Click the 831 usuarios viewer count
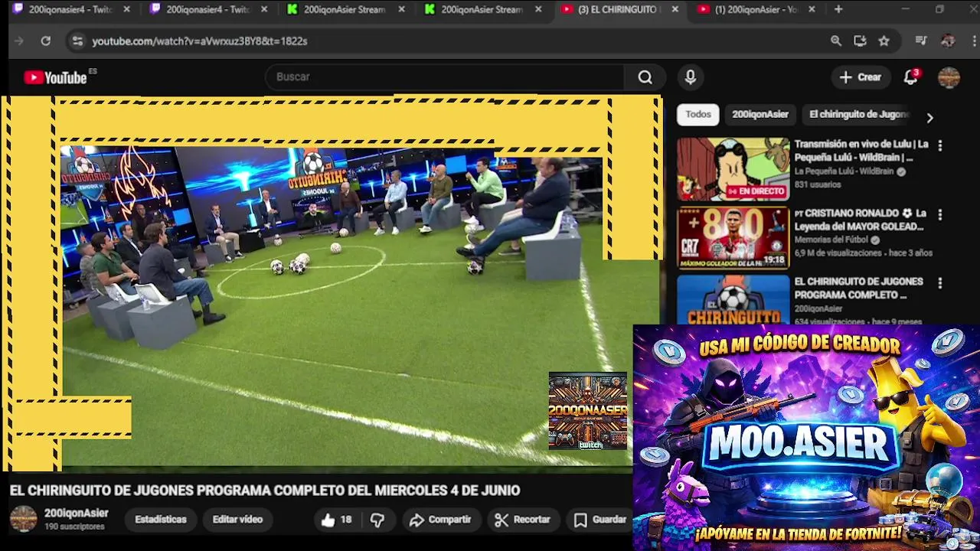Screen dimensions: 980x551 click(818, 185)
